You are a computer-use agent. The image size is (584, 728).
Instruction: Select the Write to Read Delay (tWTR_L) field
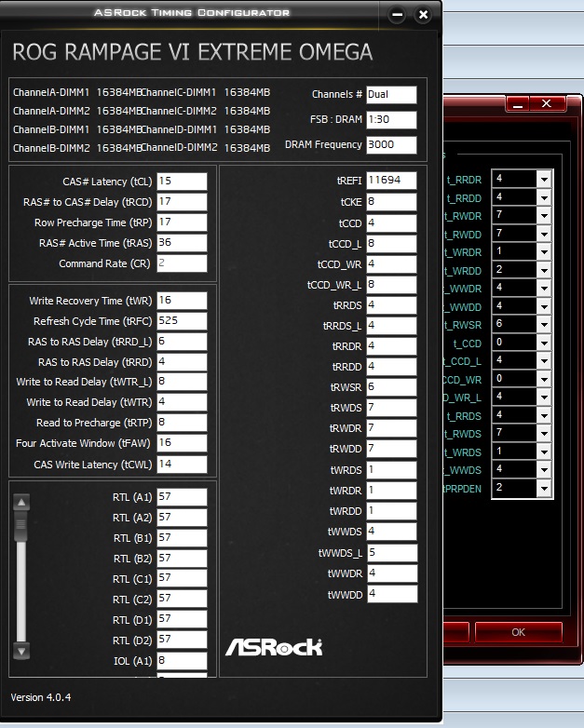coord(182,381)
